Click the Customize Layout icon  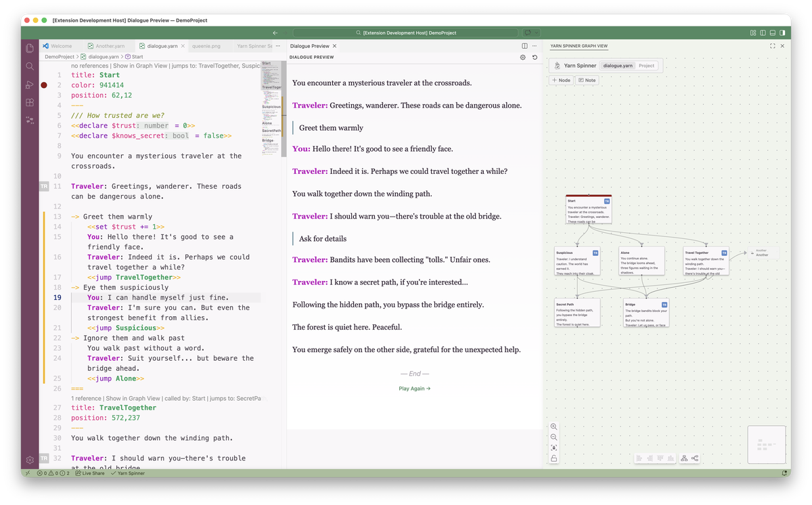tap(753, 32)
